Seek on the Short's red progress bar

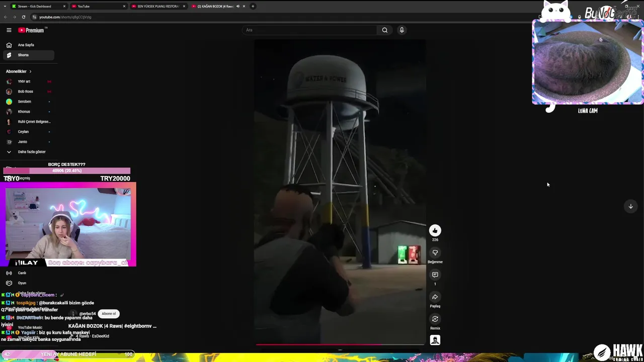[x=340, y=345]
